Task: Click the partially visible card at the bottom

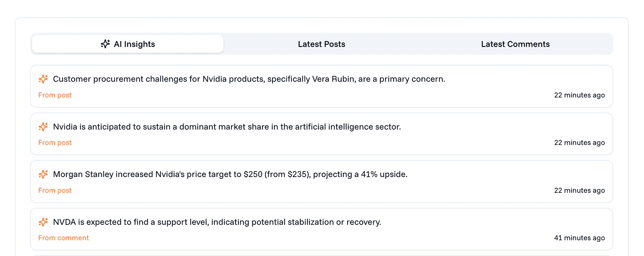Action: point(321,255)
